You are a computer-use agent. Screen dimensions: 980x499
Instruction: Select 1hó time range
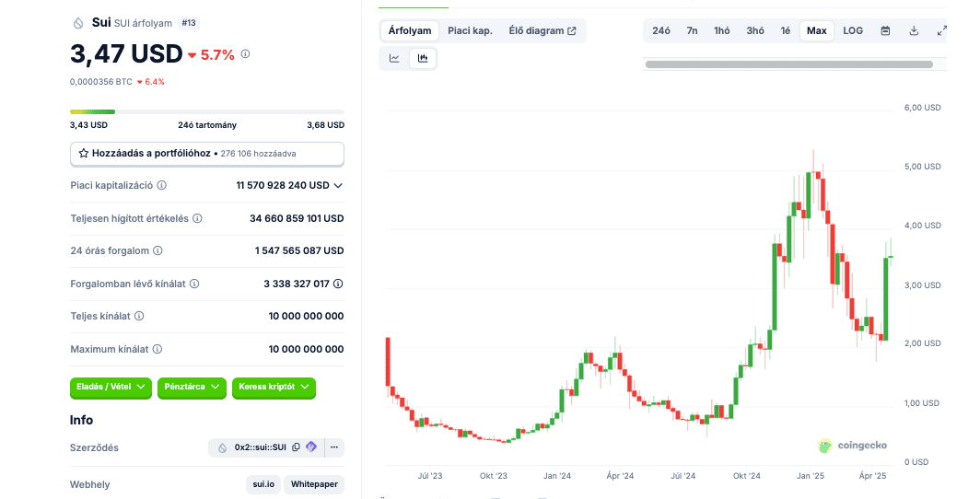tap(722, 30)
